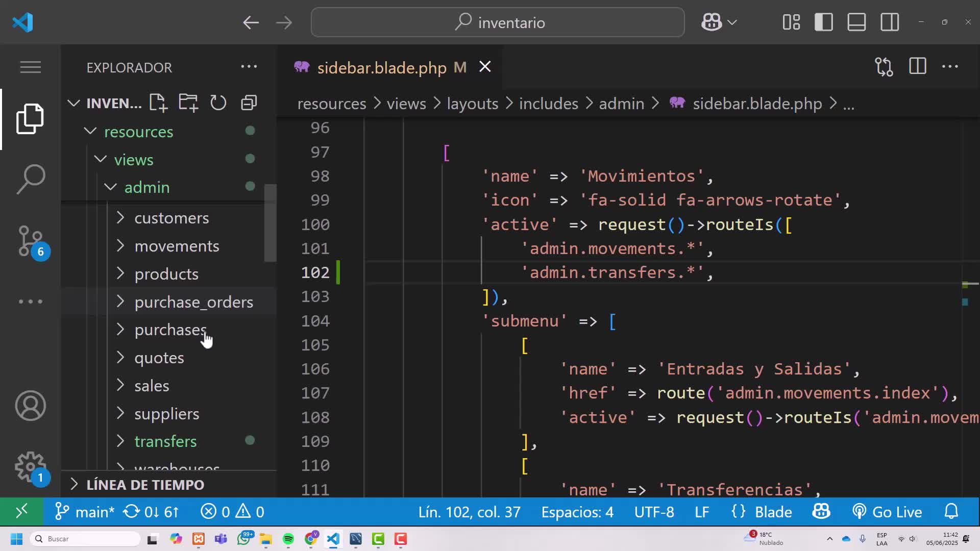This screenshot has width=980, height=551.
Task: Toggle the bottom panel
Action: 856,22
